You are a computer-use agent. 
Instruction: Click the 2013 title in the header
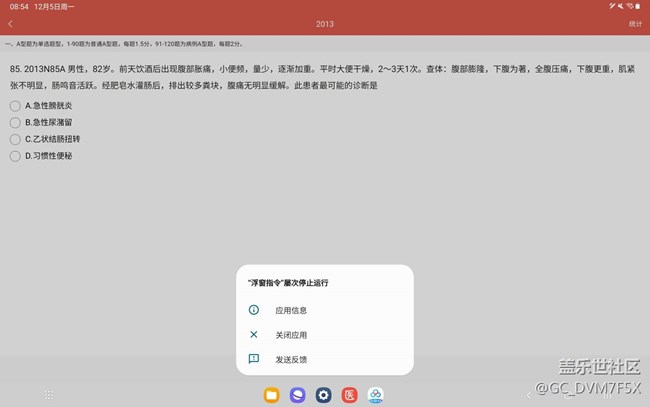coord(325,23)
